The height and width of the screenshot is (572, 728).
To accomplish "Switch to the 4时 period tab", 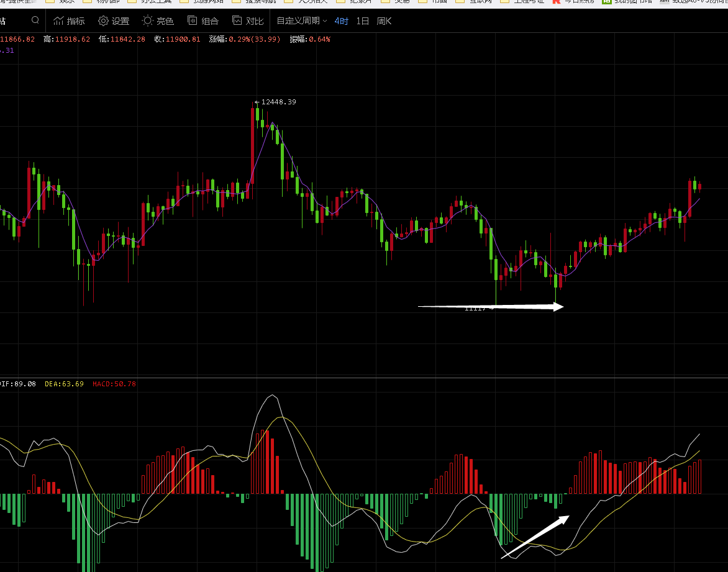I will coord(341,21).
